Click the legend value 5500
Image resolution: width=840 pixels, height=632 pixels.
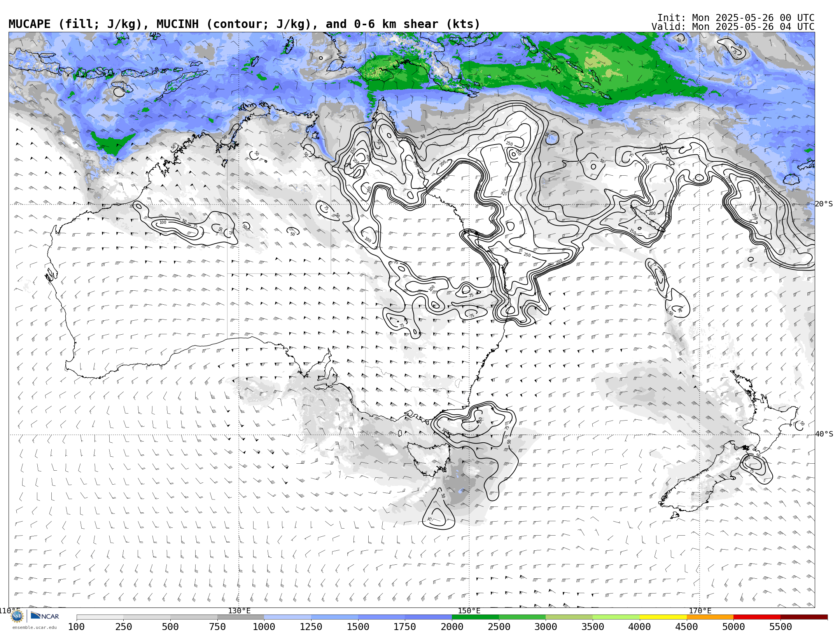(x=780, y=627)
